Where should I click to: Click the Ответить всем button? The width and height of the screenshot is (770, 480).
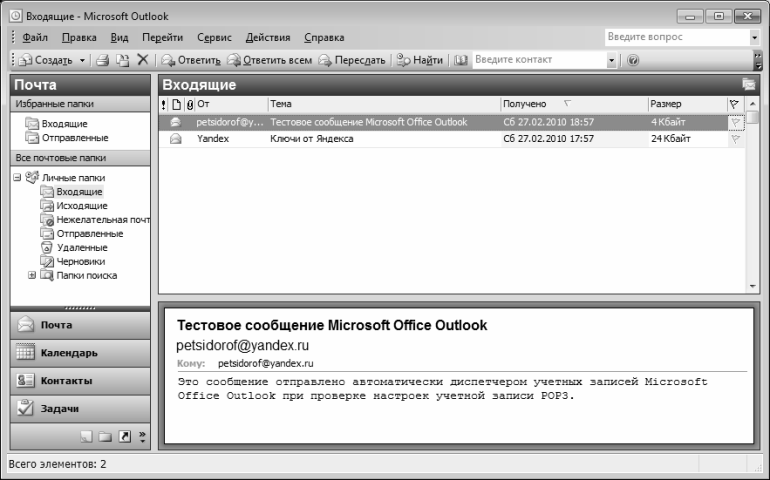pyautogui.click(x=270, y=60)
